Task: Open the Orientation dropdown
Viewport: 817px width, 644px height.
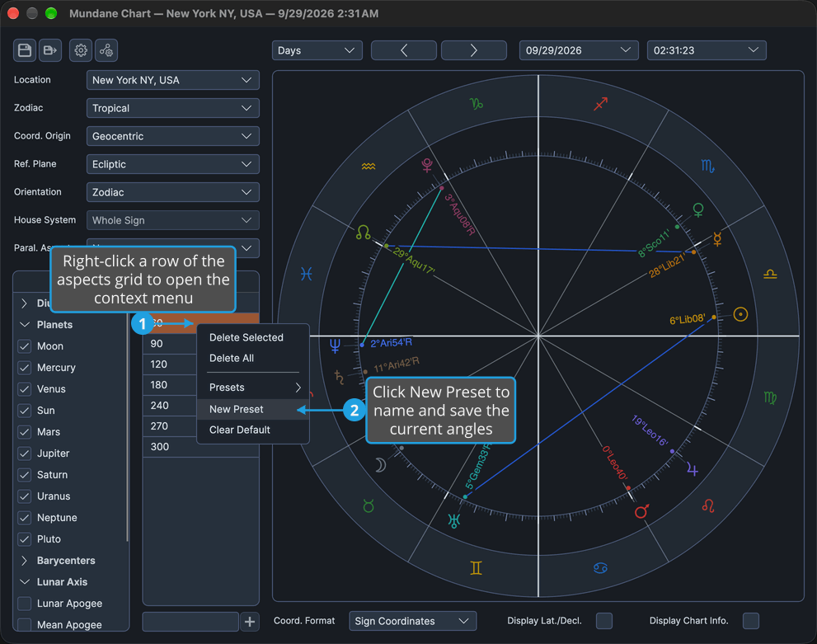Action: click(x=172, y=192)
